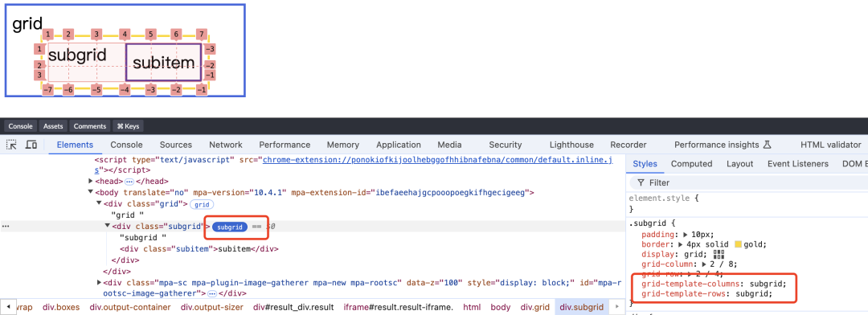Toggle the device toolbar icon

click(31, 145)
